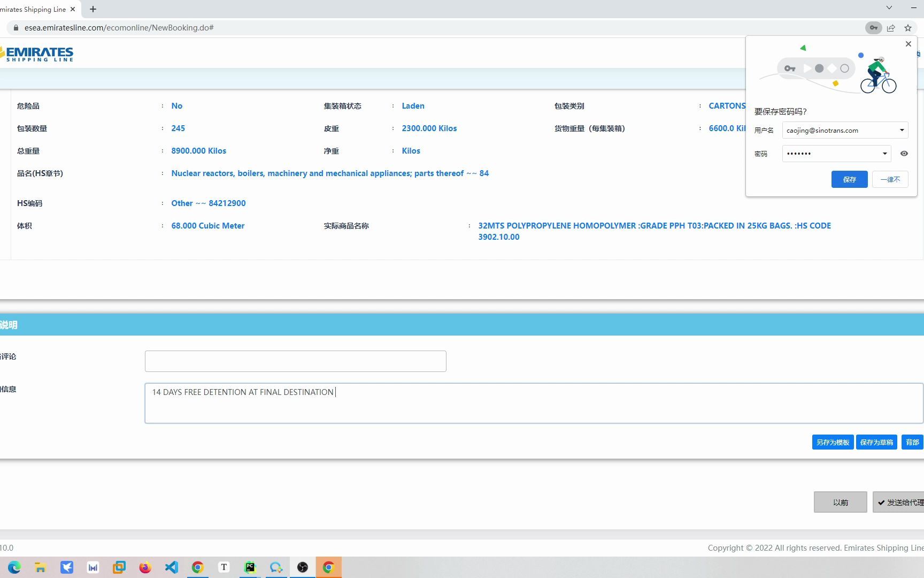Bookmark this page with the star icon
The image size is (924, 578).
[908, 28]
